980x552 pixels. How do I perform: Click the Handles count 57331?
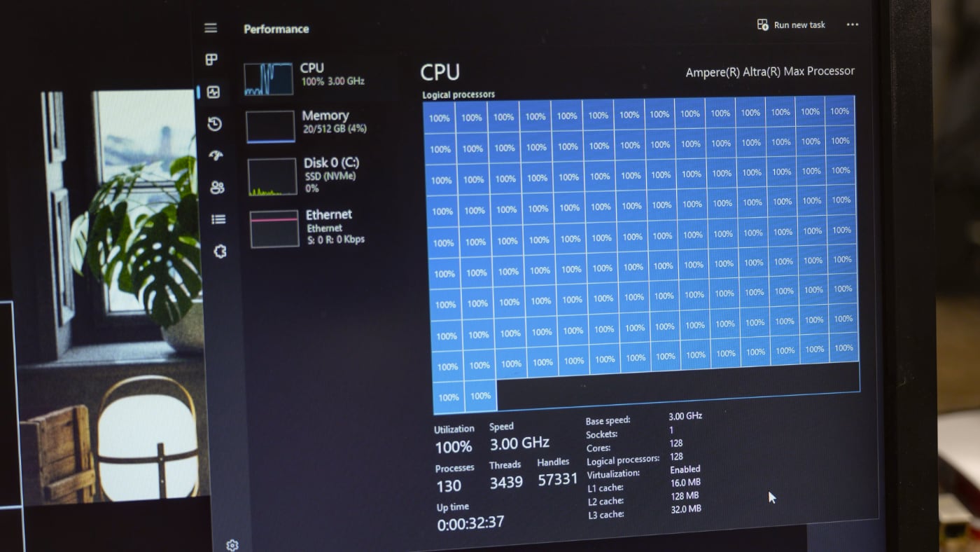coord(558,479)
